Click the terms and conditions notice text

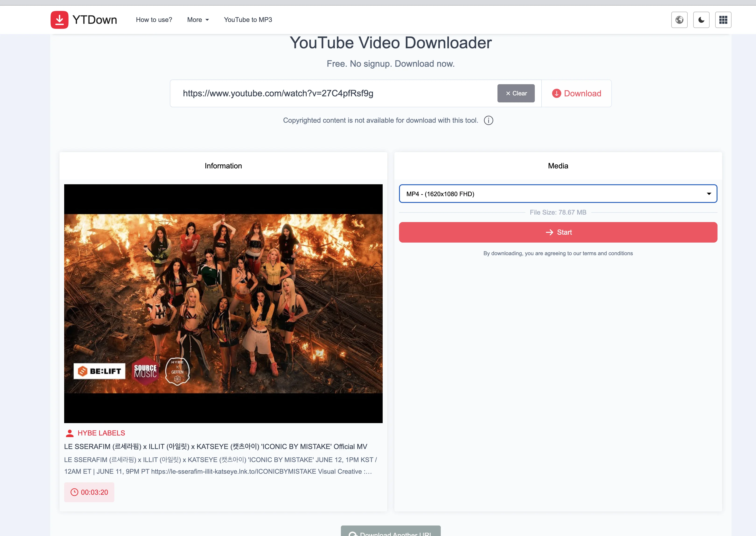558,254
